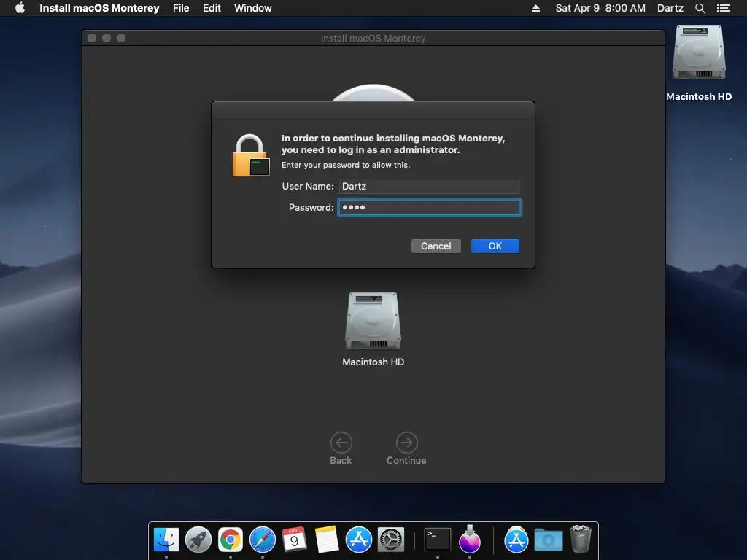The height and width of the screenshot is (560, 747).
Task: Open Calendar from the Dock
Action: pyautogui.click(x=294, y=540)
